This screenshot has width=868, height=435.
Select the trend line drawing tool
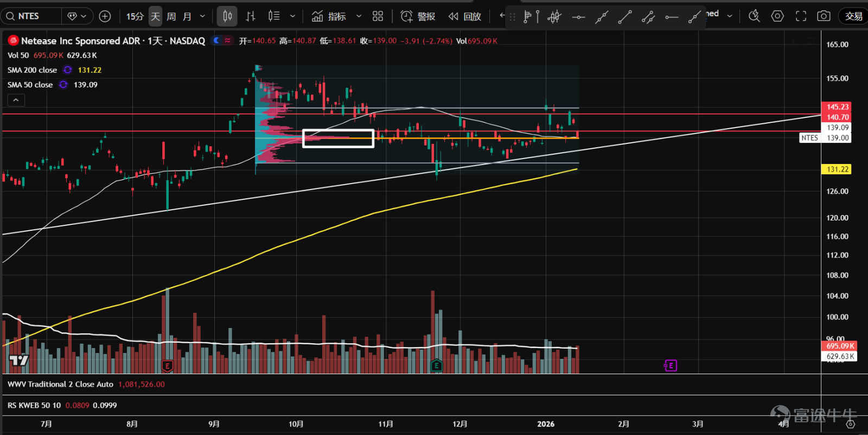[x=625, y=17]
